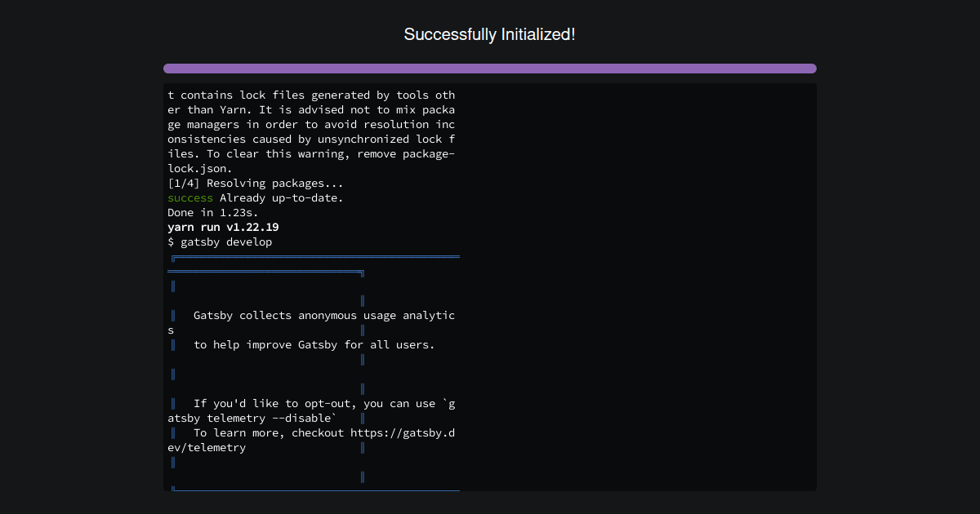Select the purple progress bar
Viewport: 980px width, 514px height.
coord(489,69)
